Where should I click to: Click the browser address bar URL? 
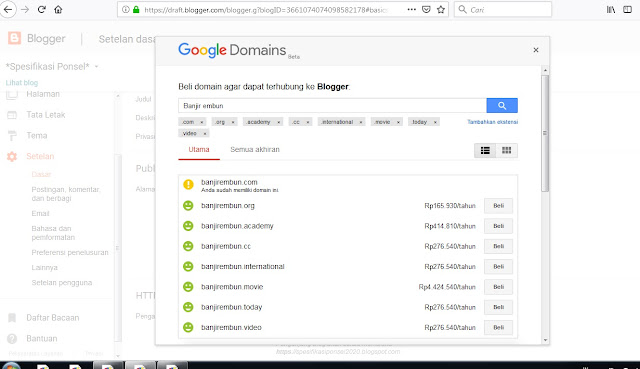pyautogui.click(x=265, y=9)
